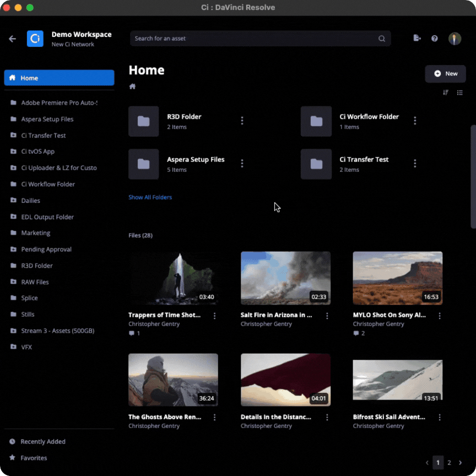
Task: Open Ci Transfer Test in the sidebar
Action: (x=38, y=136)
